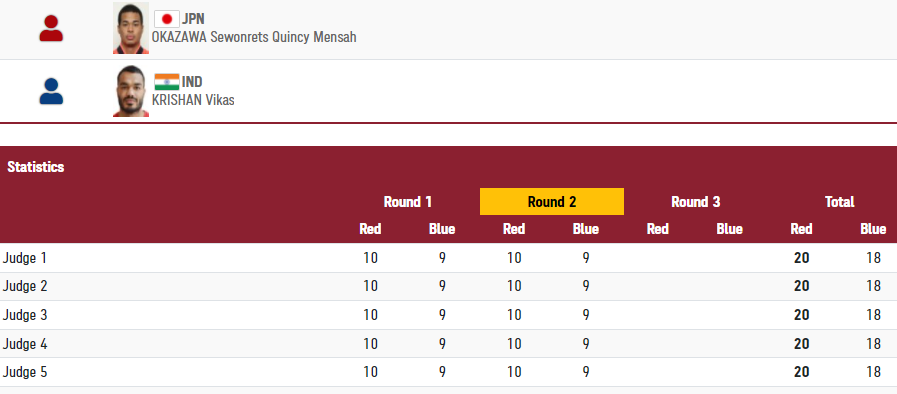Click the IND country code
The width and height of the screenshot is (897, 394).
click(192, 82)
